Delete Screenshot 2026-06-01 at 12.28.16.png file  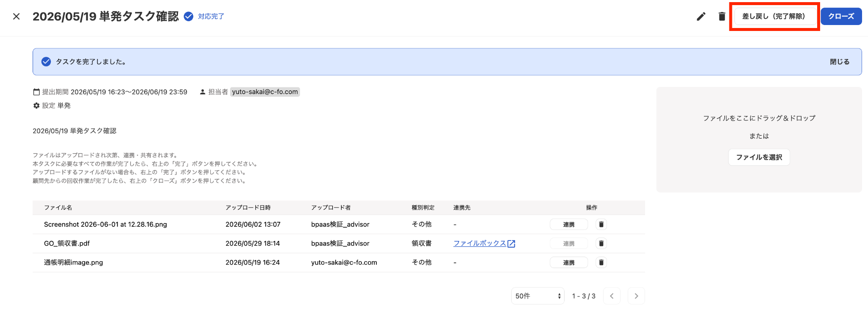pyautogui.click(x=601, y=224)
